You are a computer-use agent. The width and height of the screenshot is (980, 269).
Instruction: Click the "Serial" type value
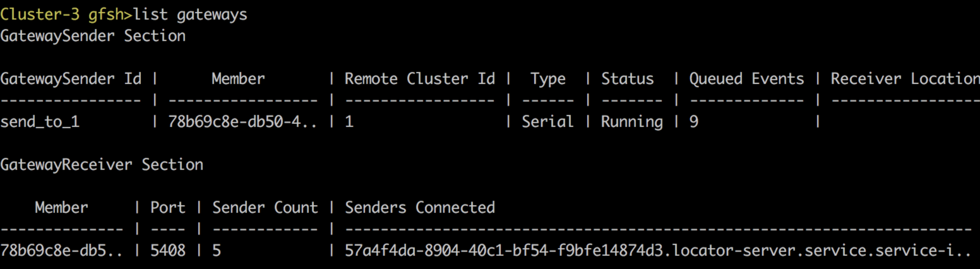point(547,122)
